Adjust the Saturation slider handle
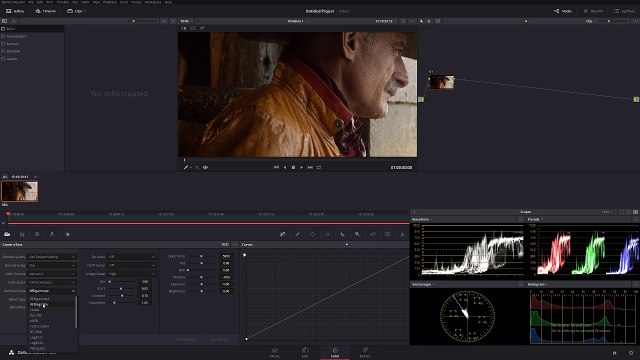 coord(114,302)
